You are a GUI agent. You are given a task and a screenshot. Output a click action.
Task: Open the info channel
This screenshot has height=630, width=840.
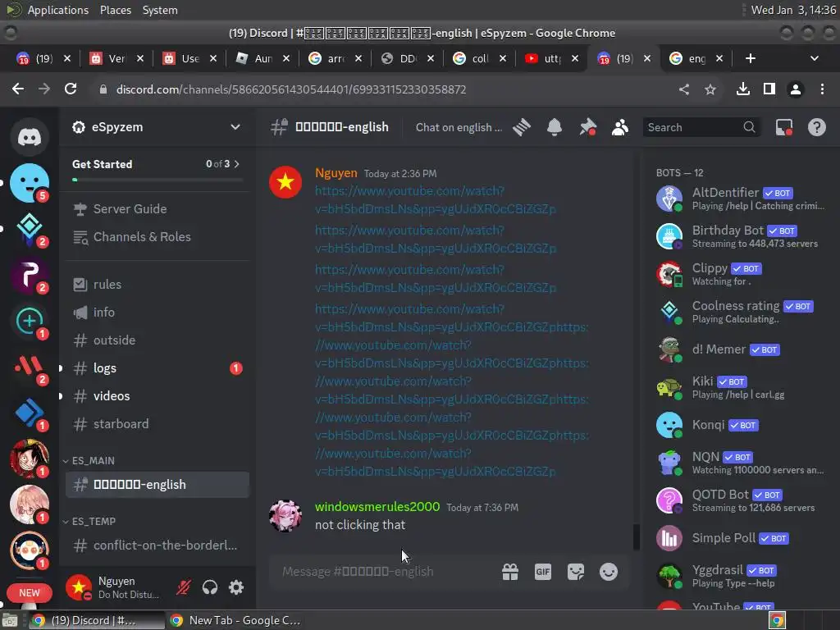click(x=157, y=313)
